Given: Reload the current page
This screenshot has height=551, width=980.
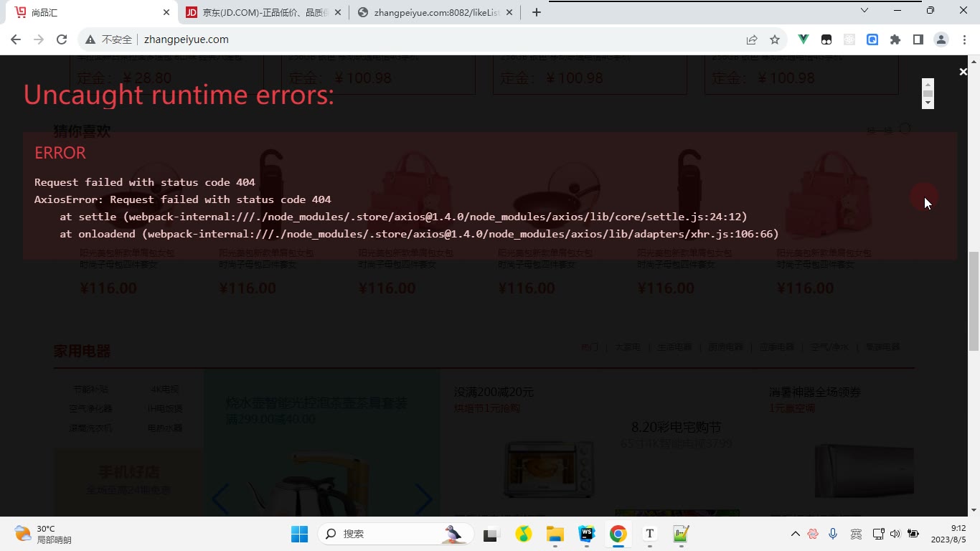Looking at the screenshot, I should pyautogui.click(x=62, y=39).
